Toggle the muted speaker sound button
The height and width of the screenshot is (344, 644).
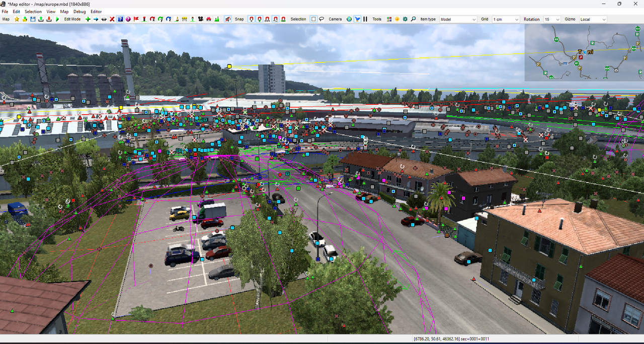(x=228, y=19)
